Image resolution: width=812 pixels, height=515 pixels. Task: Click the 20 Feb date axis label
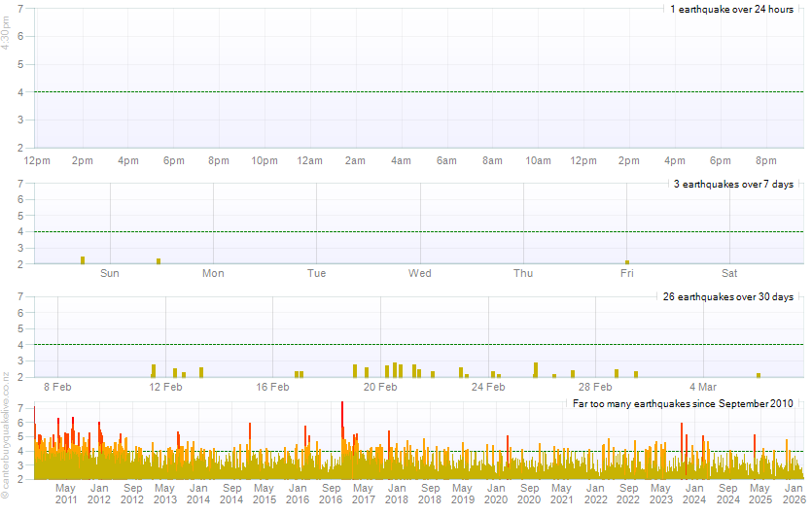380,387
